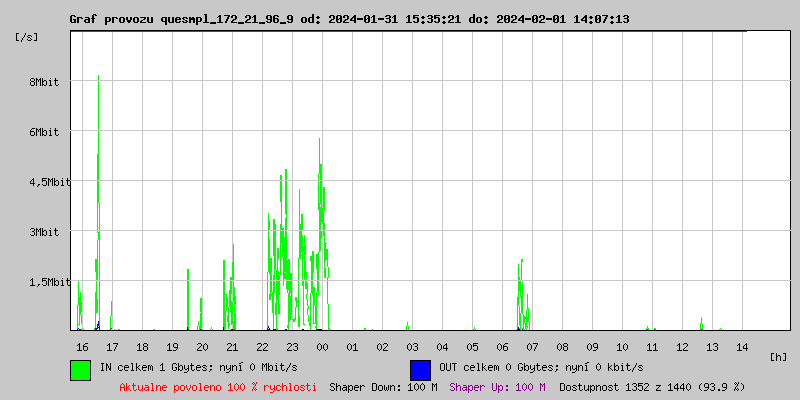Select the red 'Aktualne povoleno 100 % rychlosti' text
Screen dimensions: 800x400
[218, 387]
